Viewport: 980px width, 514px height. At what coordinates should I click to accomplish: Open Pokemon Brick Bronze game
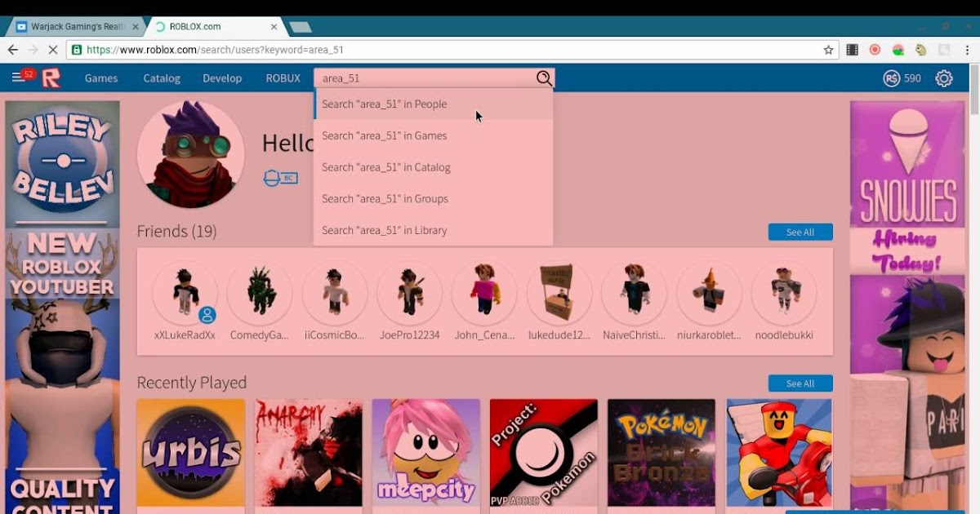[x=661, y=453]
